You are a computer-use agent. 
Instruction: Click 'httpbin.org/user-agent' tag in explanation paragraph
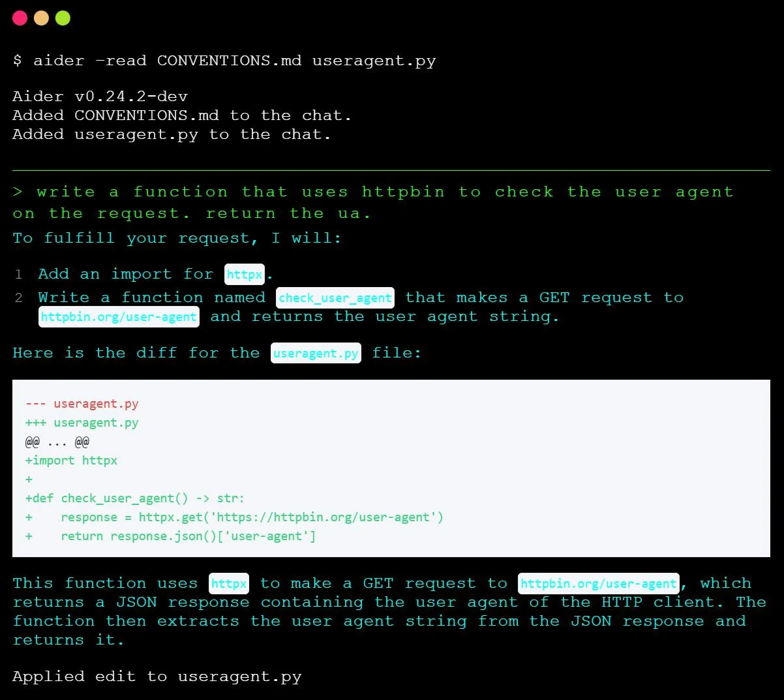(x=599, y=583)
